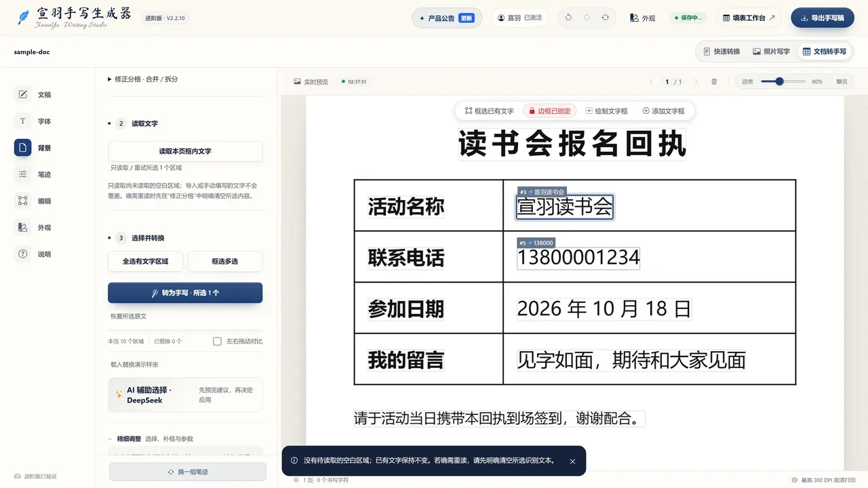Select the 13800001234 phone number box
This screenshot has width=868, height=488.
(578, 258)
